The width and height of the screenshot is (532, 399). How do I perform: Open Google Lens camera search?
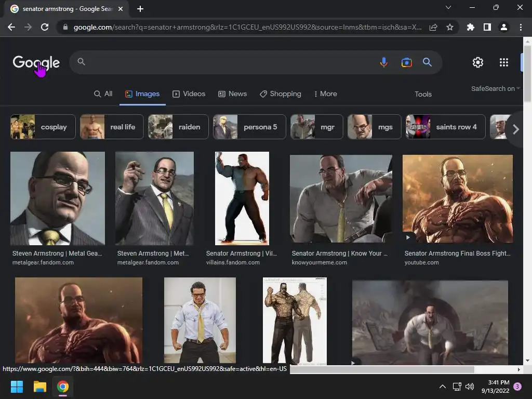pos(406,62)
